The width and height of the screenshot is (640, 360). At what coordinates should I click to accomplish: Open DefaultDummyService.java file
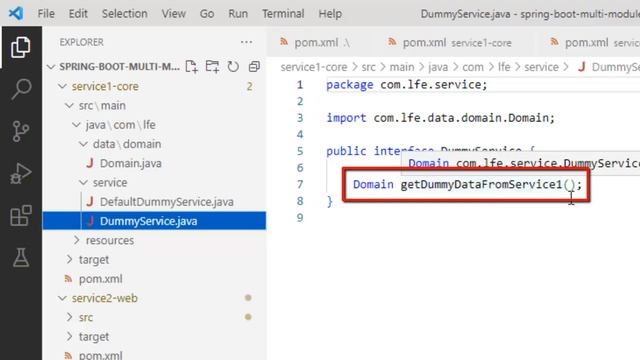click(x=167, y=202)
